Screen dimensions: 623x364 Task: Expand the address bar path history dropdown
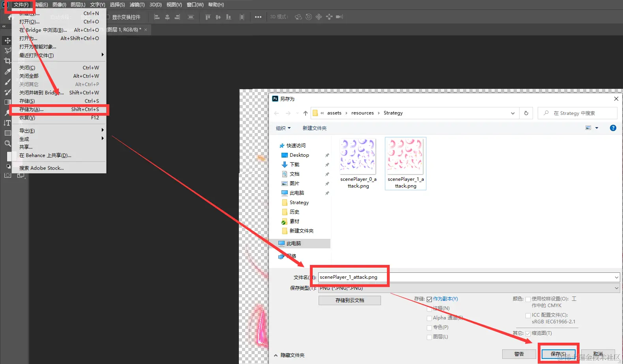pyautogui.click(x=512, y=113)
